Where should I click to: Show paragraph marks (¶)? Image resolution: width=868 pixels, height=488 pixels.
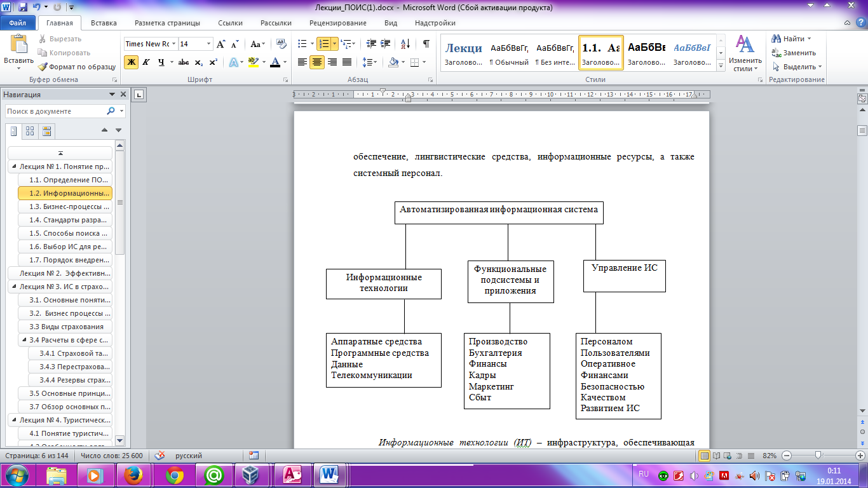pos(426,44)
